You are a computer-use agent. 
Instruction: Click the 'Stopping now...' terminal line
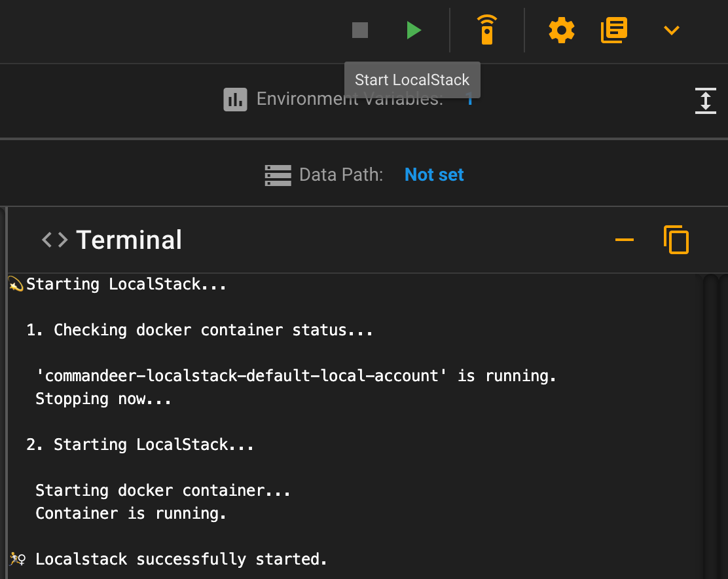click(x=103, y=399)
